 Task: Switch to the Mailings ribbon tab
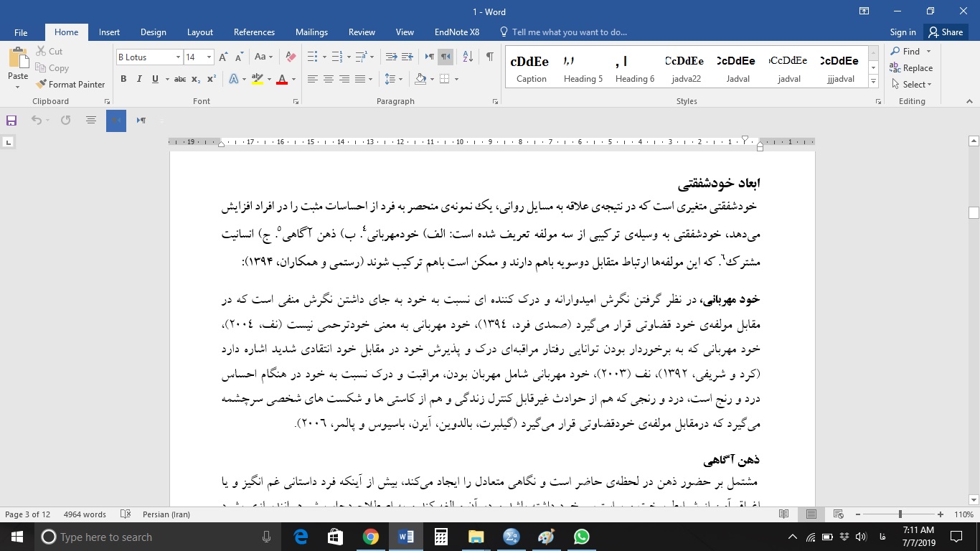(311, 32)
